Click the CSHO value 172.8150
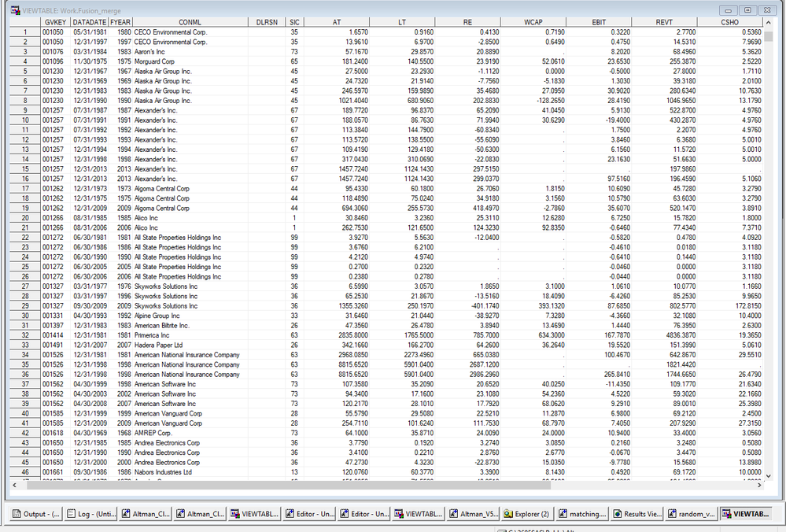Screen dimensions: 786x532 coord(730,306)
